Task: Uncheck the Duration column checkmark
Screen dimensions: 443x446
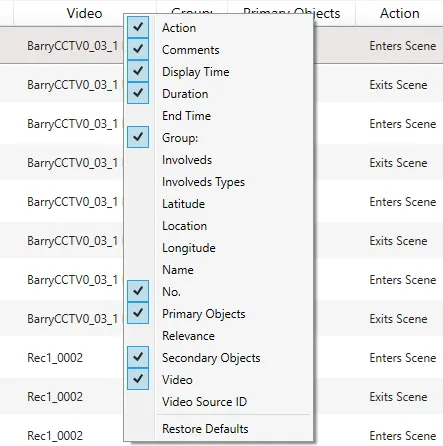Action: tap(138, 93)
